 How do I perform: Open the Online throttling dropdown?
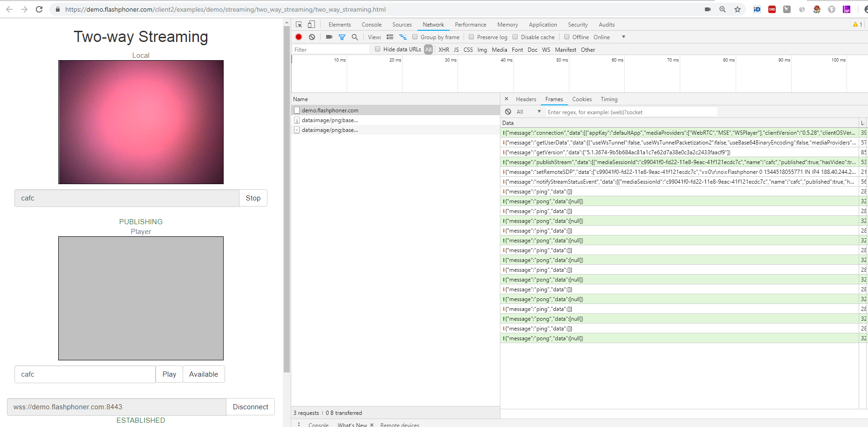tap(623, 37)
